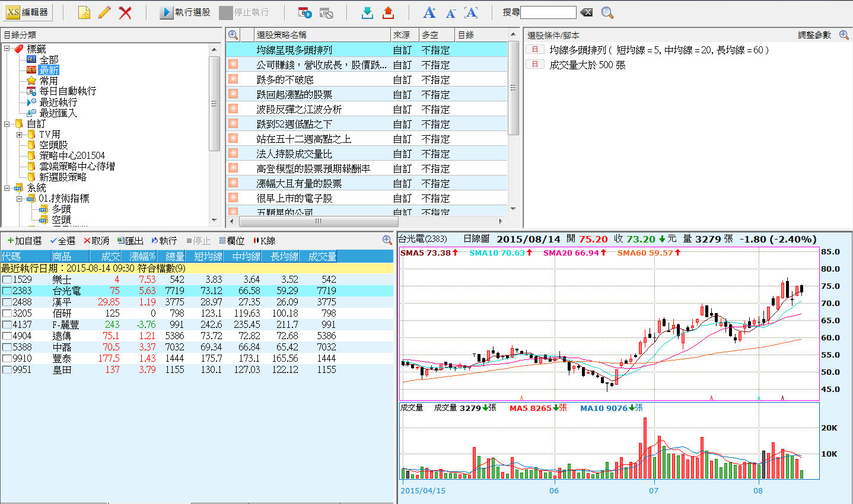Collapse the 標籤 tree node
Viewport: 853px width, 504px height.
coord(7,49)
